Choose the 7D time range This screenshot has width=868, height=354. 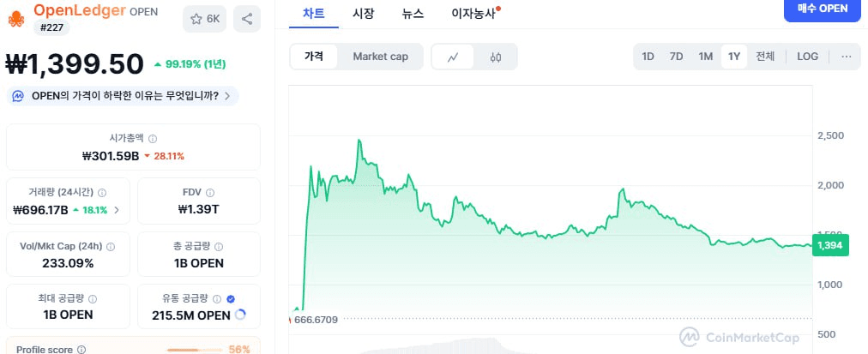coord(676,57)
